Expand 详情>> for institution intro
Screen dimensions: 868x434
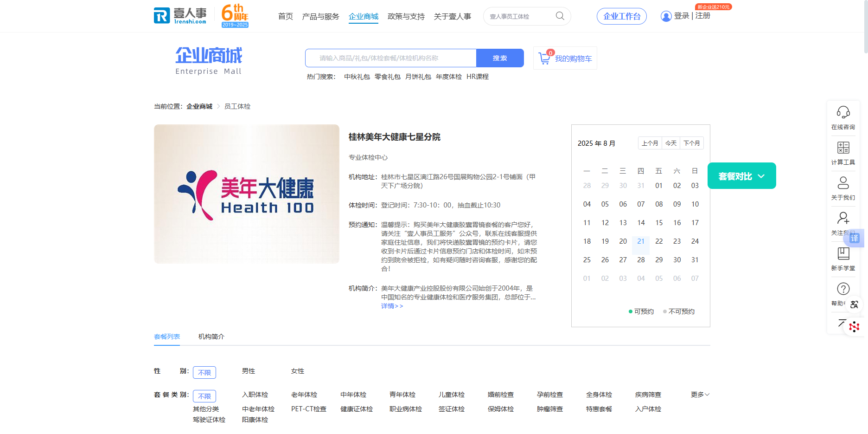click(392, 306)
